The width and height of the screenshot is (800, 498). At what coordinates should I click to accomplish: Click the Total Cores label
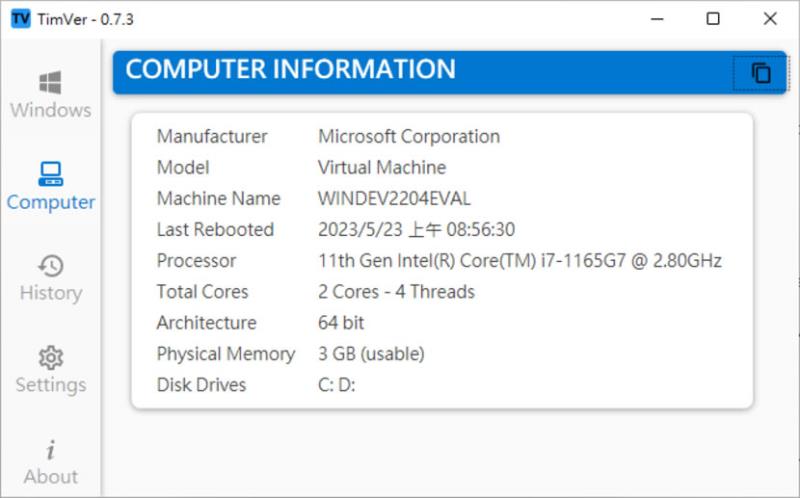point(203,292)
